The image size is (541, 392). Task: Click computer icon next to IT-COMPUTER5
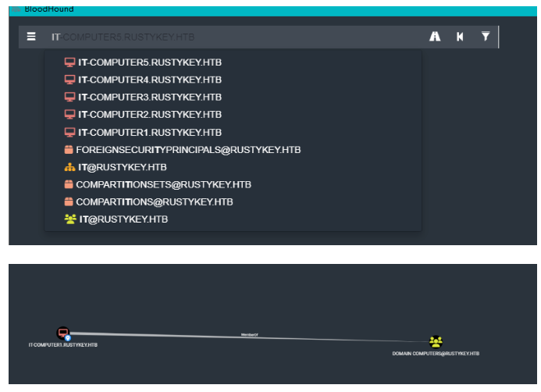(69, 62)
